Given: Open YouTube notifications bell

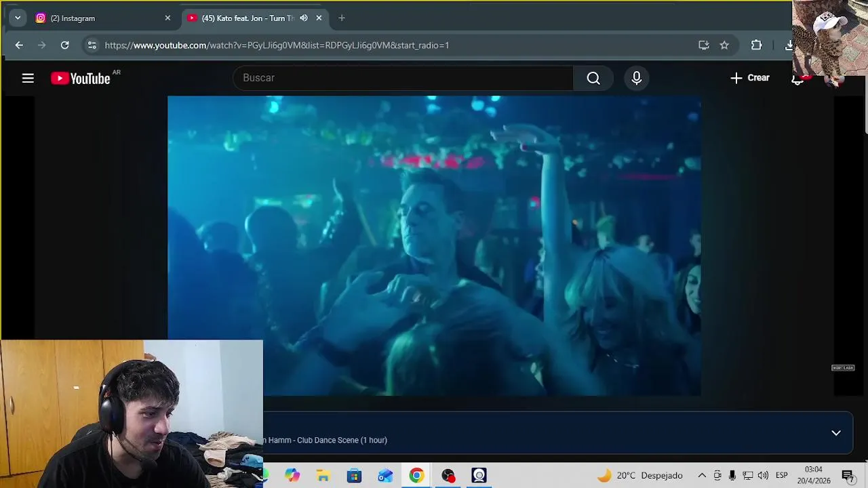Looking at the screenshot, I should point(798,79).
